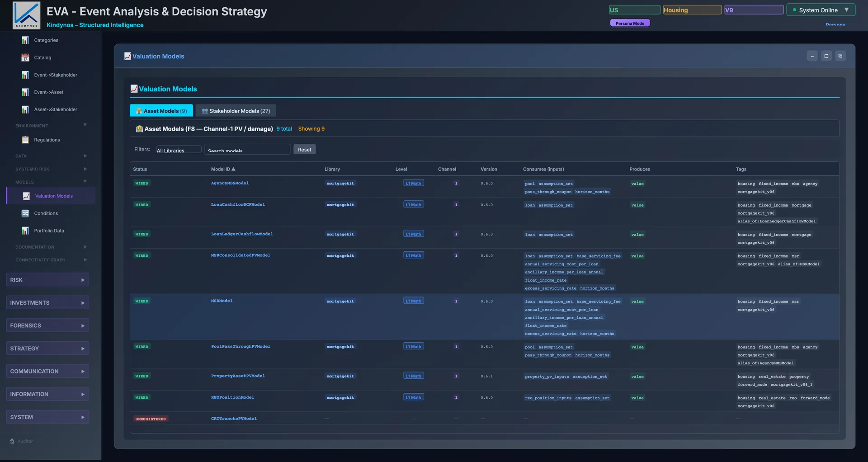Expand the SYSTEM menu group
This screenshot has height=462, width=868.
point(47,417)
